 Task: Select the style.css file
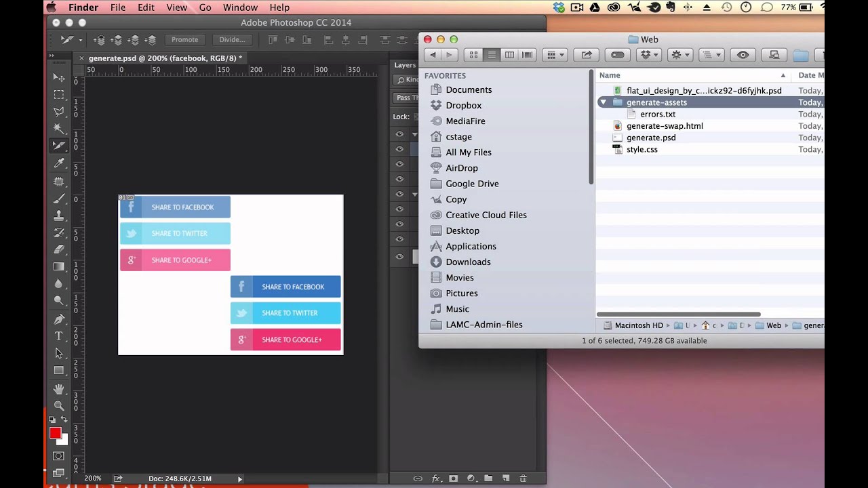(x=642, y=149)
